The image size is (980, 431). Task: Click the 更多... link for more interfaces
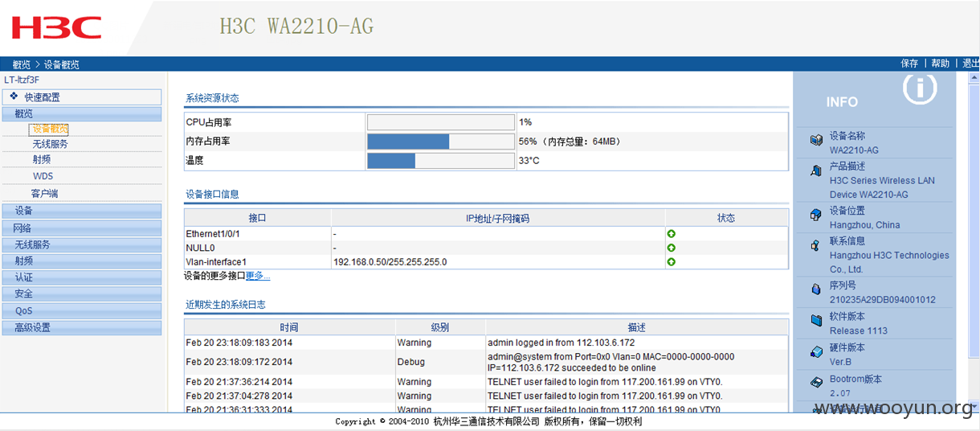click(x=258, y=276)
